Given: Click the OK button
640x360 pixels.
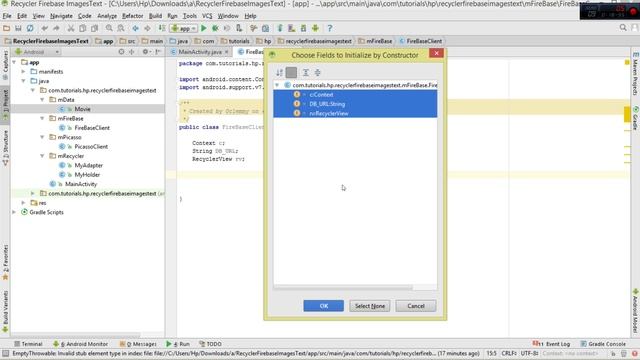Looking at the screenshot, I should 324,306.
